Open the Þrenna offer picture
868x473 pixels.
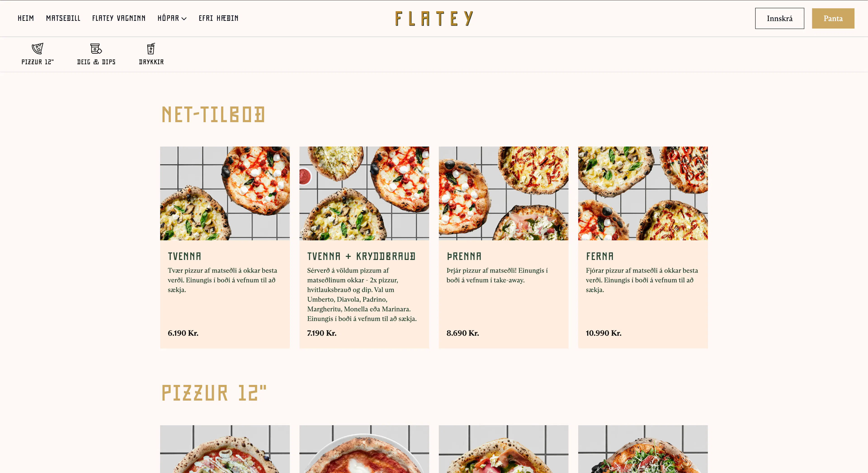pos(503,193)
